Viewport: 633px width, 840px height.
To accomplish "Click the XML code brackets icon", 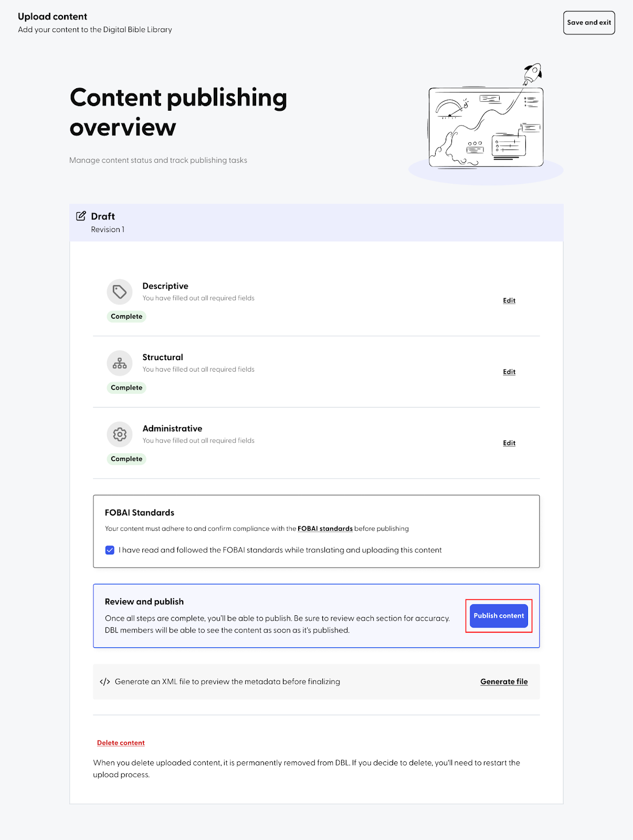I will [105, 682].
